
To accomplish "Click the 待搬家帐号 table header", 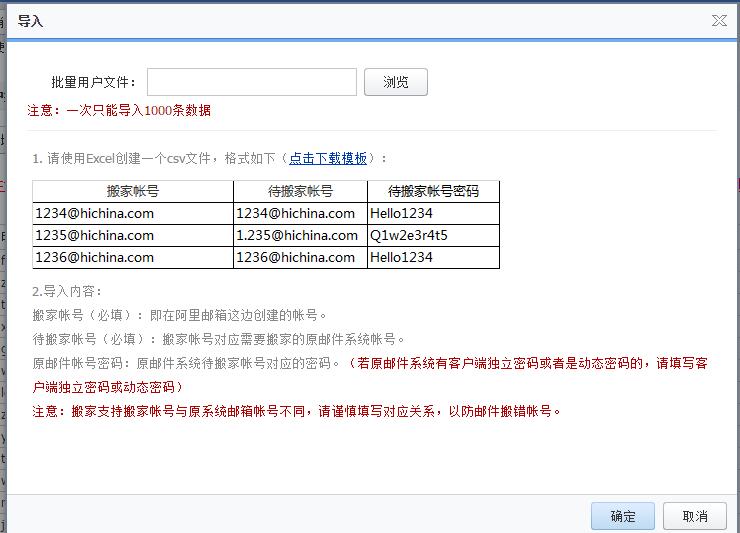I will click(300, 191).
